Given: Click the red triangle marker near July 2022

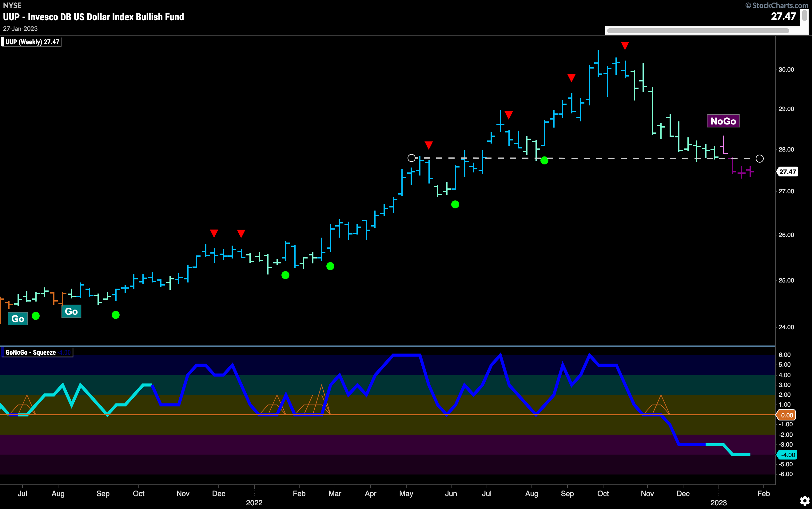Looking at the screenshot, I should pyautogui.click(x=508, y=115).
